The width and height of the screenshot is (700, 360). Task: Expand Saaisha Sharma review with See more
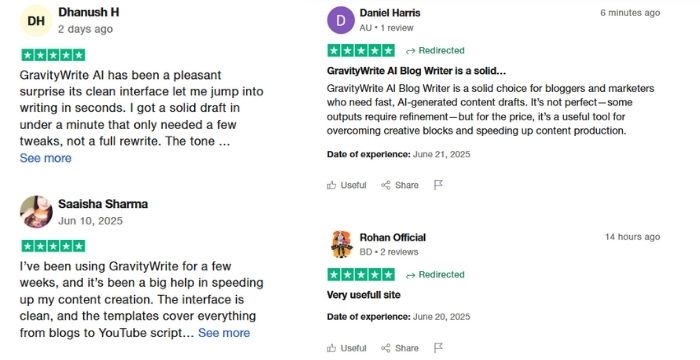224,333
